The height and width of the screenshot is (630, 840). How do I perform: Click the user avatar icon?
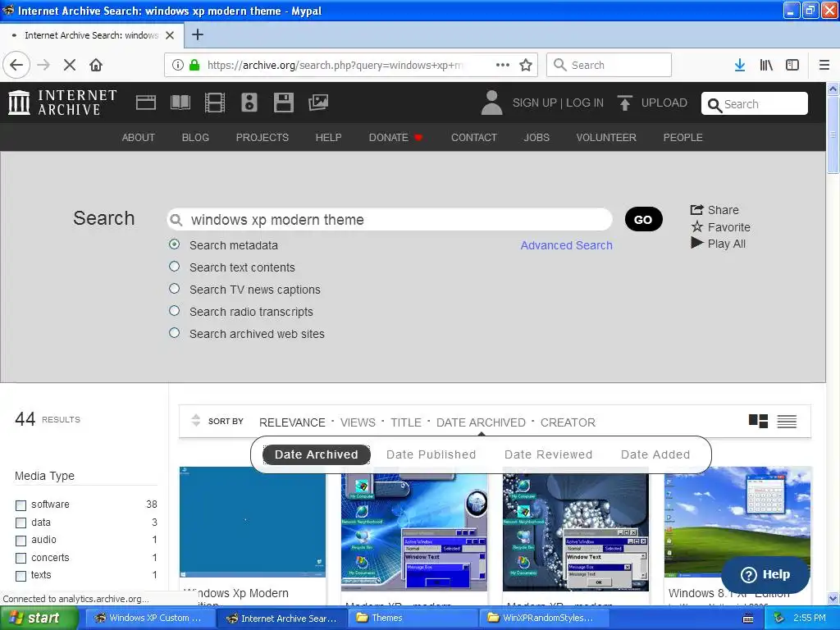(x=492, y=103)
